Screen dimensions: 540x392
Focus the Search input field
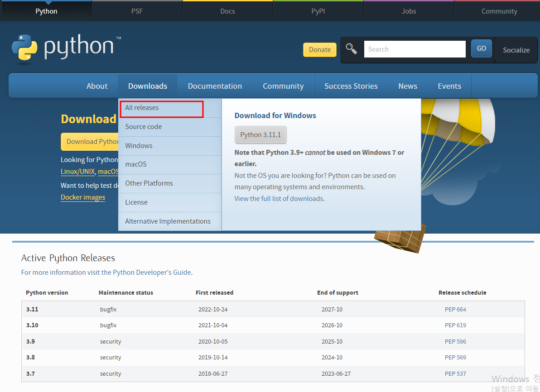coord(415,49)
